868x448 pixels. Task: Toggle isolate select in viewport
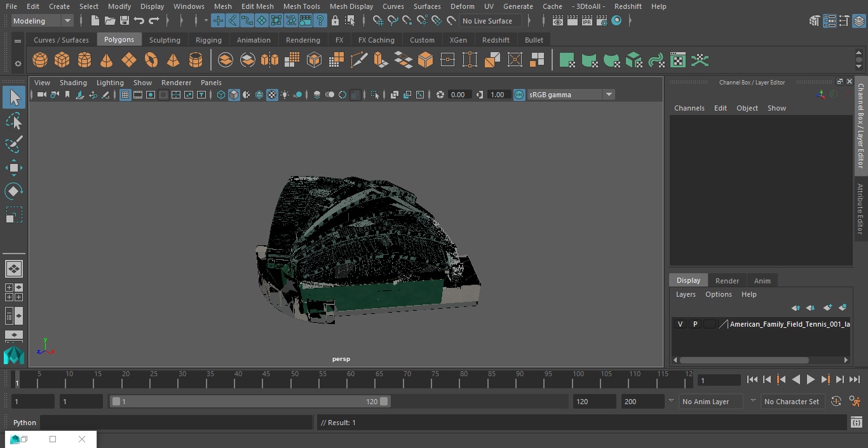pyautogui.click(x=375, y=95)
